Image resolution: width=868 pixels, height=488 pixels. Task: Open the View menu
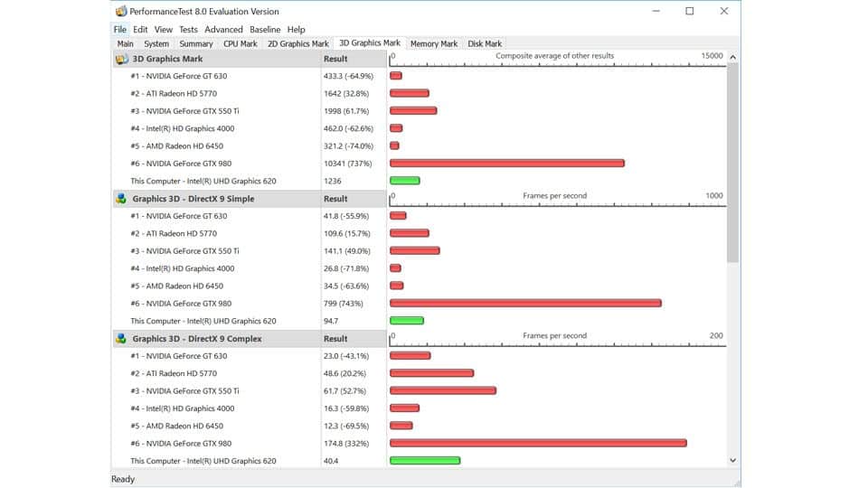[x=164, y=29]
